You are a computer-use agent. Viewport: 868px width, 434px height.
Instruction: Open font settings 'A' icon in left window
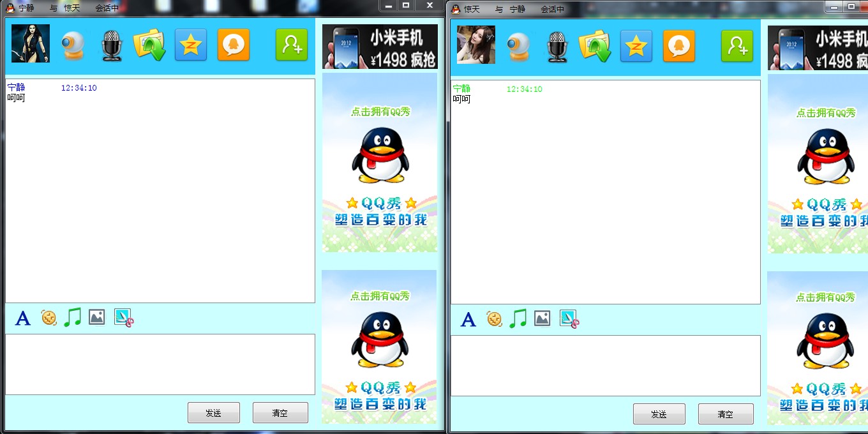23,318
